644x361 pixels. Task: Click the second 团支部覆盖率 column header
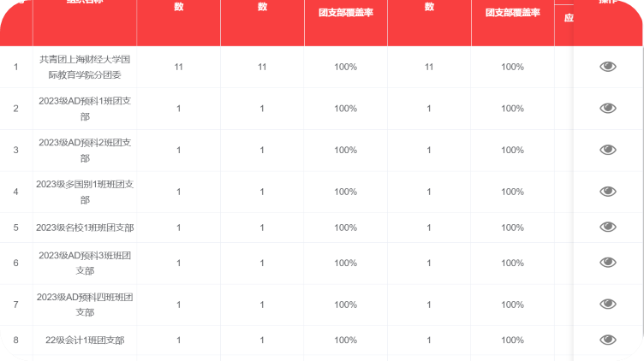click(512, 13)
